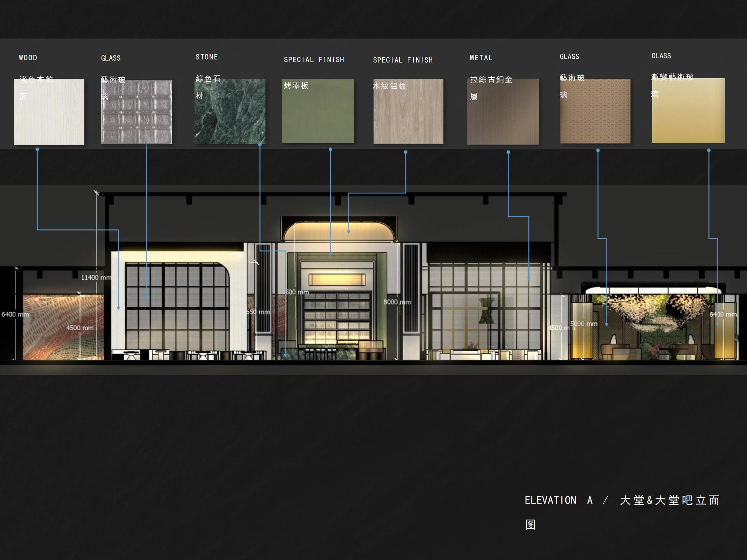Click the 11400 mm dimension label
Viewport: 747px width, 560px height.
pos(96,277)
